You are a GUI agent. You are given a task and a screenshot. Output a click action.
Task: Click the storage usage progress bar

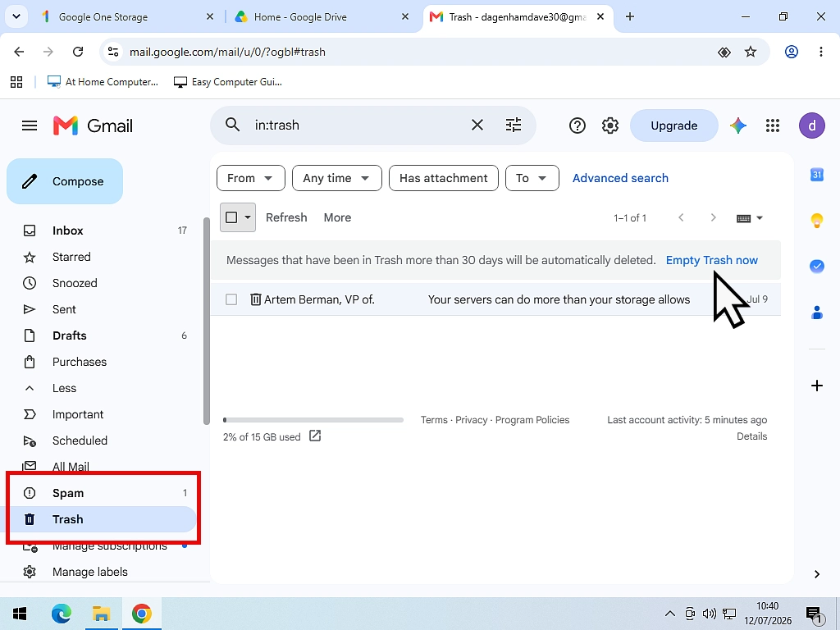(313, 420)
